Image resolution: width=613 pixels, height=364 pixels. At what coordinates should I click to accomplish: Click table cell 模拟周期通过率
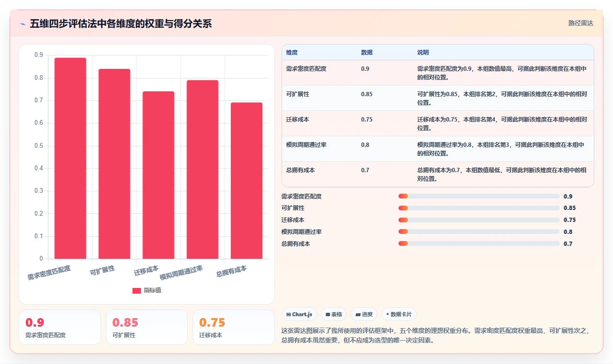pos(306,145)
